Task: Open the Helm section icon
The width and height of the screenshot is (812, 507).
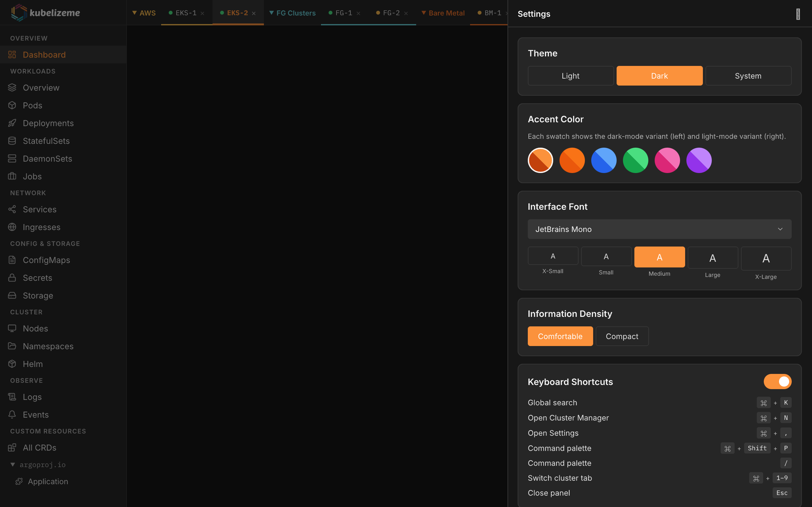Action: click(12, 364)
